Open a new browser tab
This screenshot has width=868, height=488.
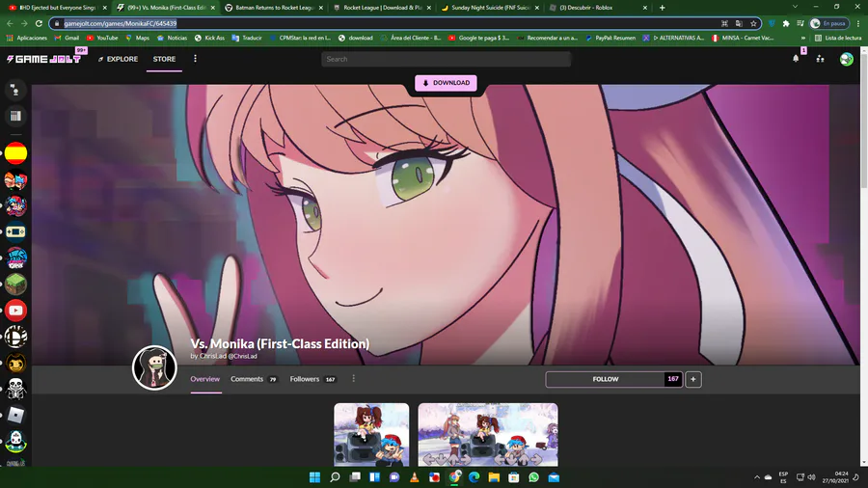point(662,8)
